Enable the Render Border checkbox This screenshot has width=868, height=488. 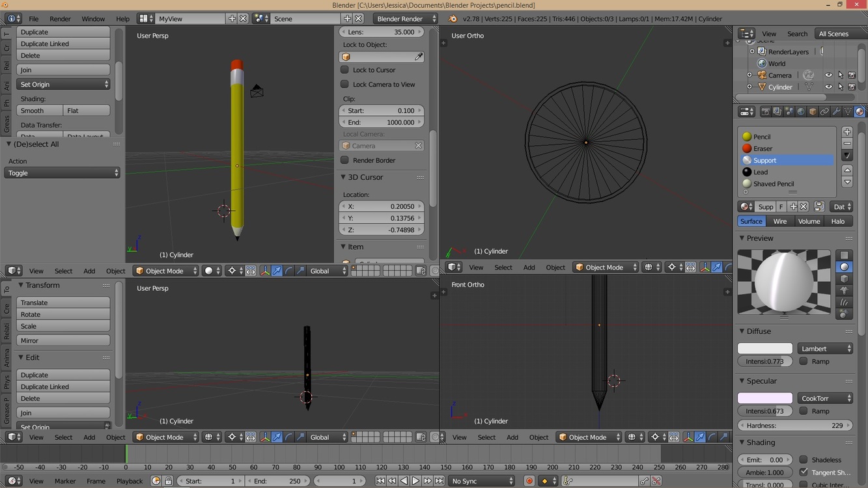345,160
